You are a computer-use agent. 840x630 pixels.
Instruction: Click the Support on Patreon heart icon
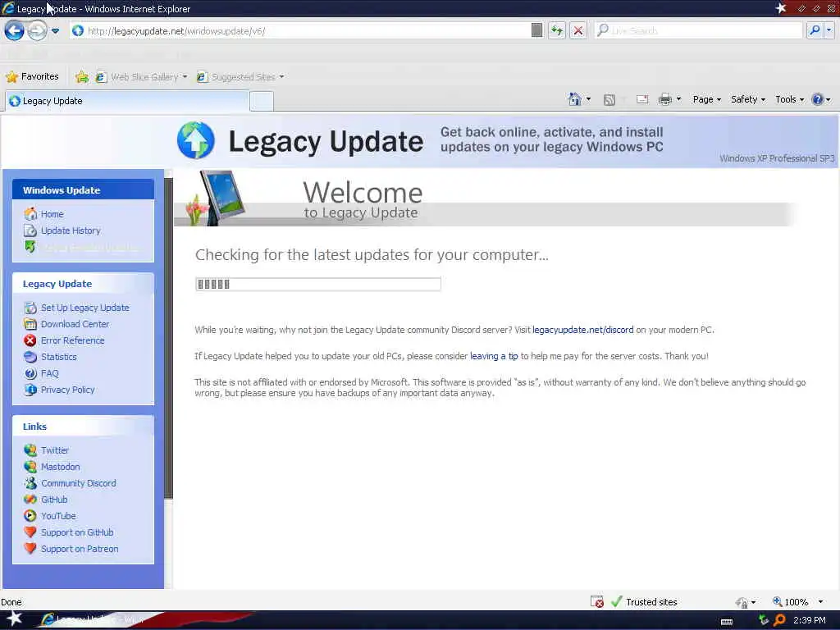(30, 549)
